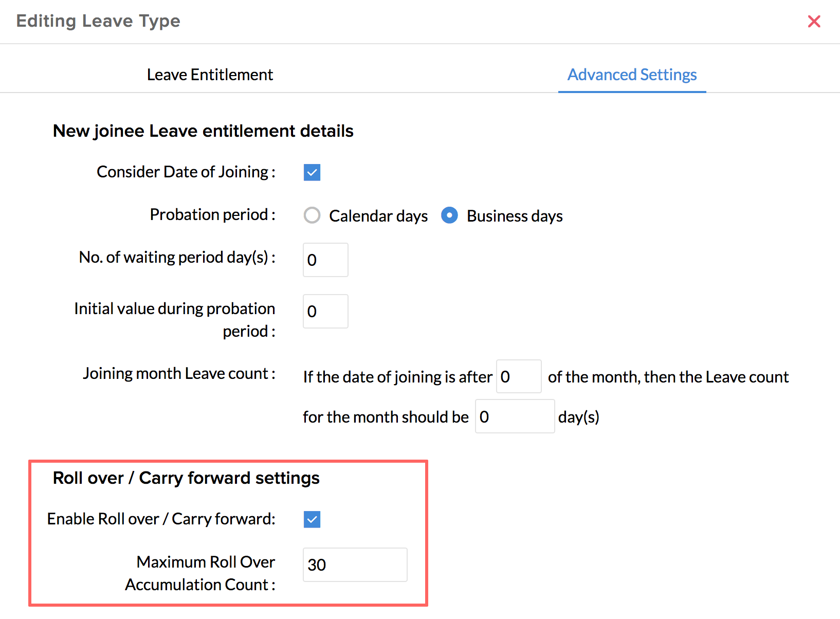Disable the Enable Roll over / Carry forward checkbox
The image size is (840, 619).
click(312, 519)
